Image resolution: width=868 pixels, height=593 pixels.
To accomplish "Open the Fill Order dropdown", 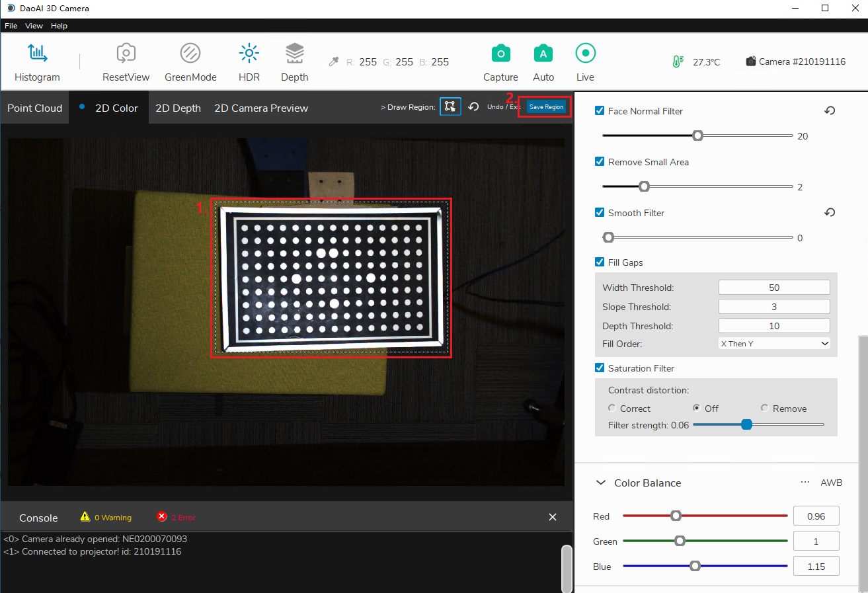I will [773, 344].
